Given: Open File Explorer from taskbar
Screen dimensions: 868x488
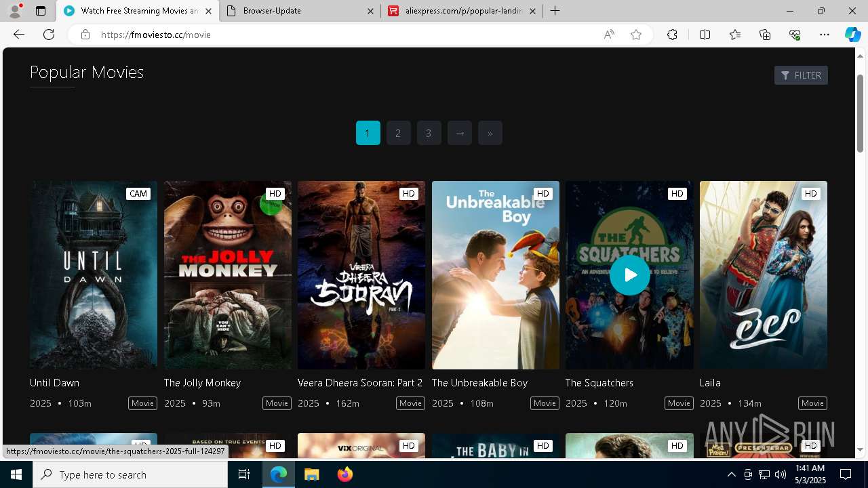Looking at the screenshot, I should pyautogui.click(x=312, y=474).
